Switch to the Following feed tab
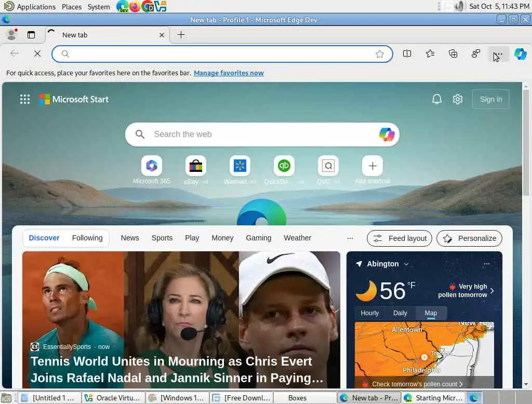The height and width of the screenshot is (404, 532). pyautogui.click(x=87, y=238)
